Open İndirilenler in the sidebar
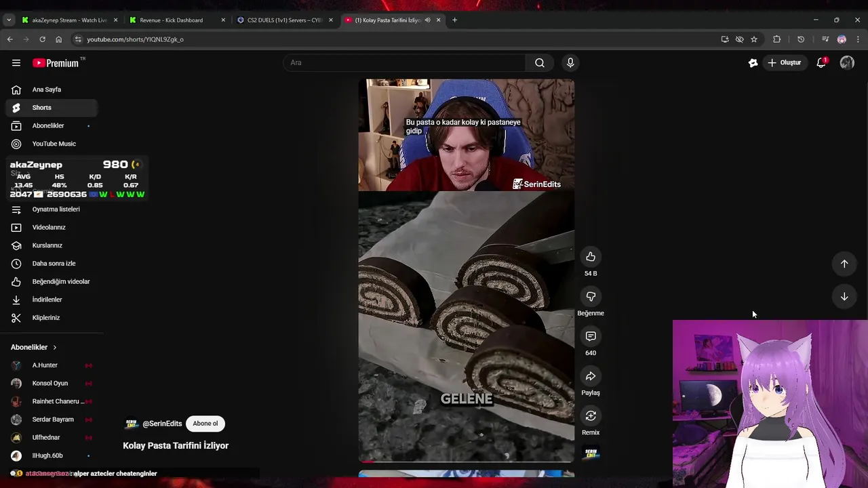Screen dimensions: 868x488 [52, 300]
